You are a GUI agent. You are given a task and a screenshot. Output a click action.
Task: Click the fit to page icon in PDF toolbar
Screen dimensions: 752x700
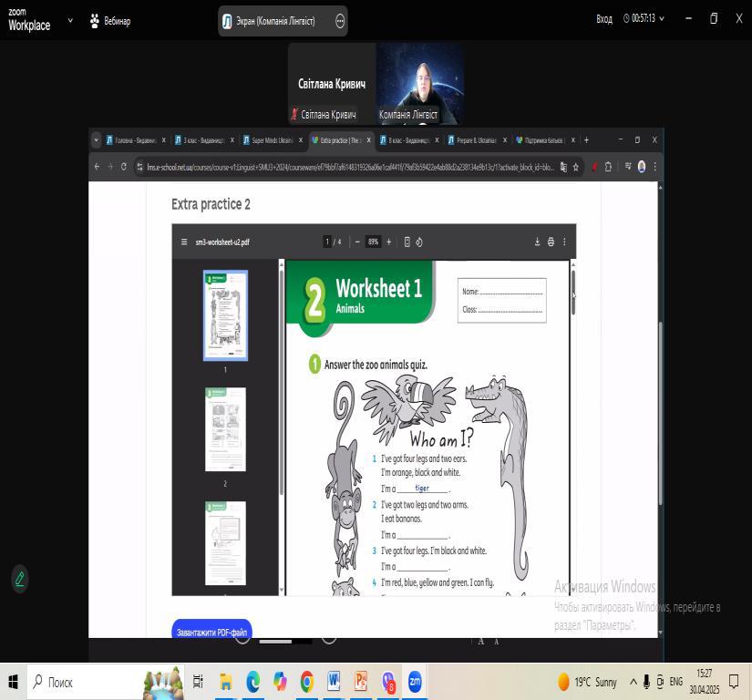point(407,242)
